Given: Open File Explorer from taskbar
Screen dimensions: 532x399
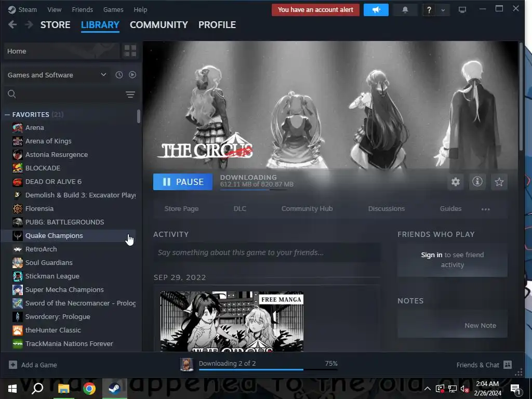Looking at the screenshot, I should [x=63, y=389].
